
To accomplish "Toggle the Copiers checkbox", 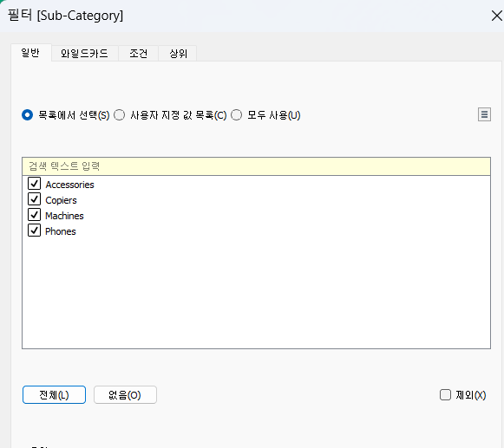I will [34, 199].
